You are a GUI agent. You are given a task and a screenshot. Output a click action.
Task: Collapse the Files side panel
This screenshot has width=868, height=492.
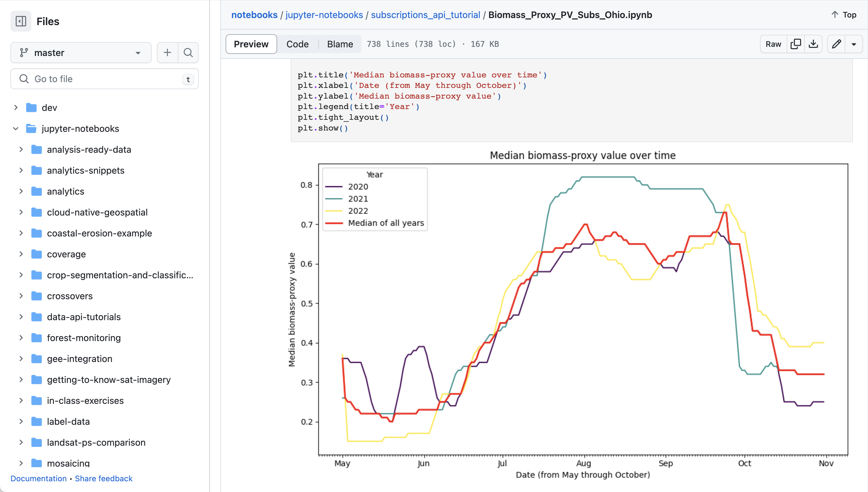(x=21, y=21)
